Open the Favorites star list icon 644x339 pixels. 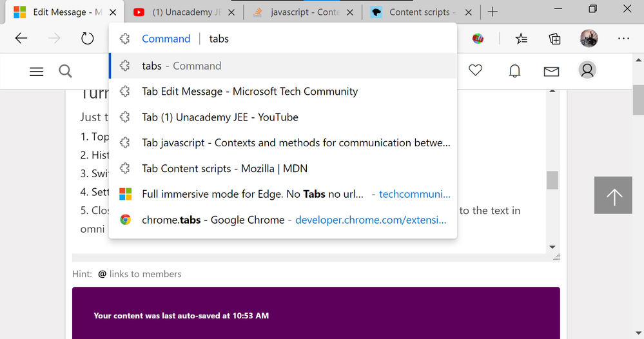tap(522, 39)
